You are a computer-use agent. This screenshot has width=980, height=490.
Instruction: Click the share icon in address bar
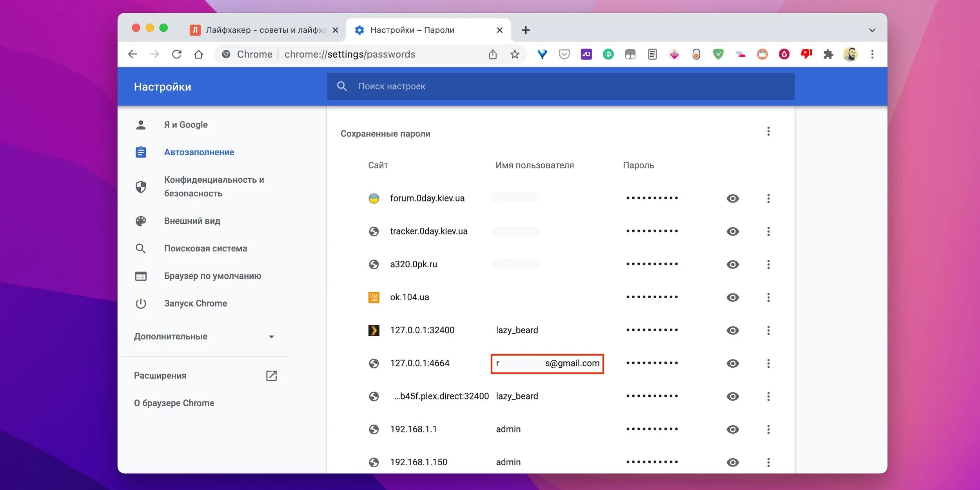tap(493, 54)
